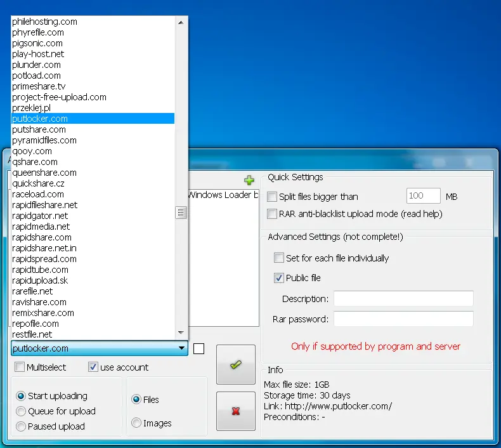
Task: Collapse the putlocker.com host combo box
Action: coord(181,348)
